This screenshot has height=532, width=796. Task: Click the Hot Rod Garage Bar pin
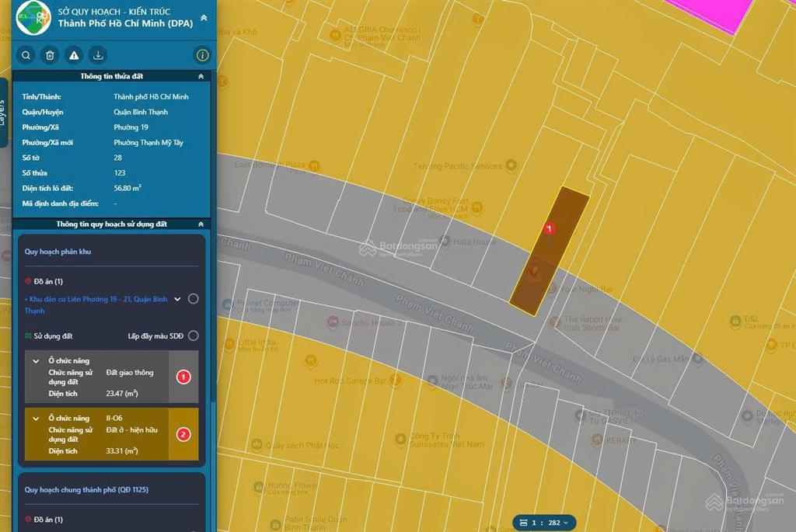click(x=395, y=379)
